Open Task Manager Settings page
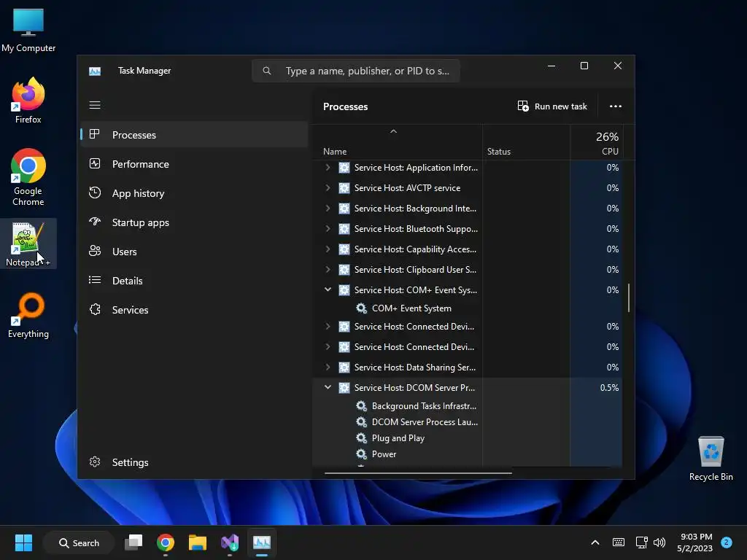Viewport: 747px width, 560px height. point(194,462)
